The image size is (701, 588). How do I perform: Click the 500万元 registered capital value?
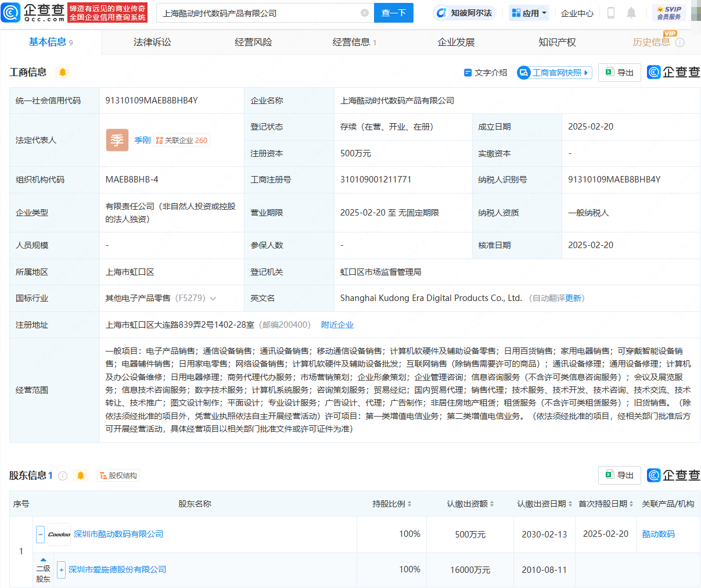(x=355, y=153)
